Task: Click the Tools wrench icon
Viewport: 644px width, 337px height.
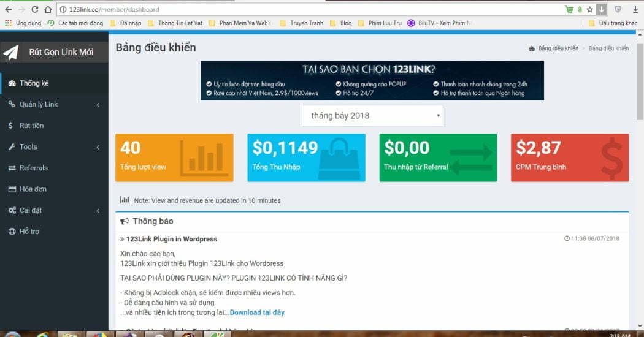Action: [12, 146]
